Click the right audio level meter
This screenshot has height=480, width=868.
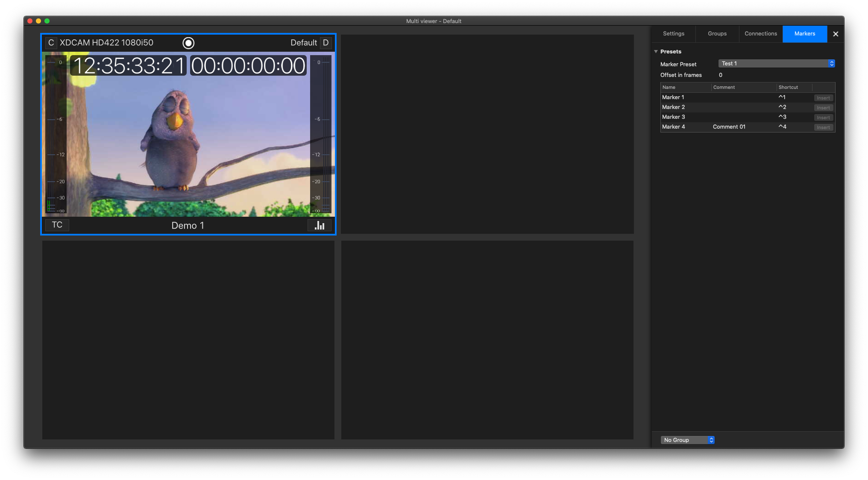tap(320, 135)
